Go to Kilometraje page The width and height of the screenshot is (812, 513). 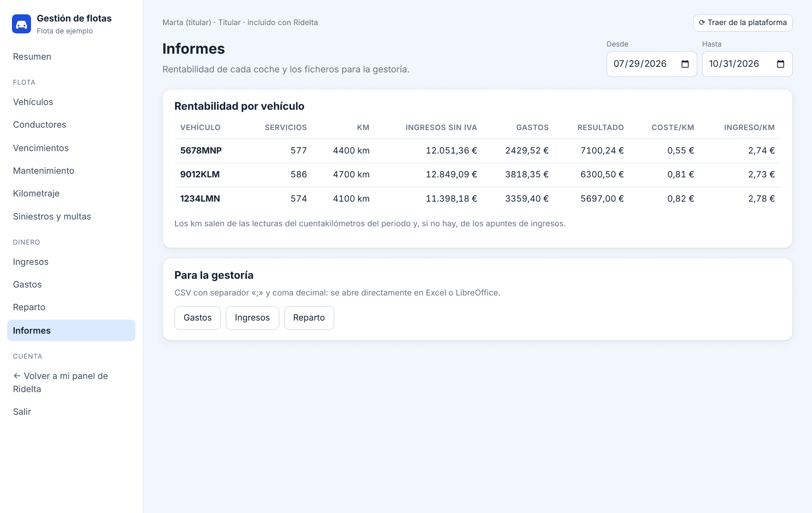coord(71,193)
